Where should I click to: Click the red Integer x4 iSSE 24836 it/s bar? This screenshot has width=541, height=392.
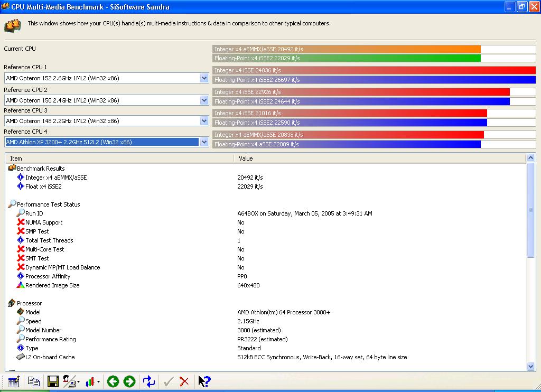pyautogui.click(x=374, y=70)
